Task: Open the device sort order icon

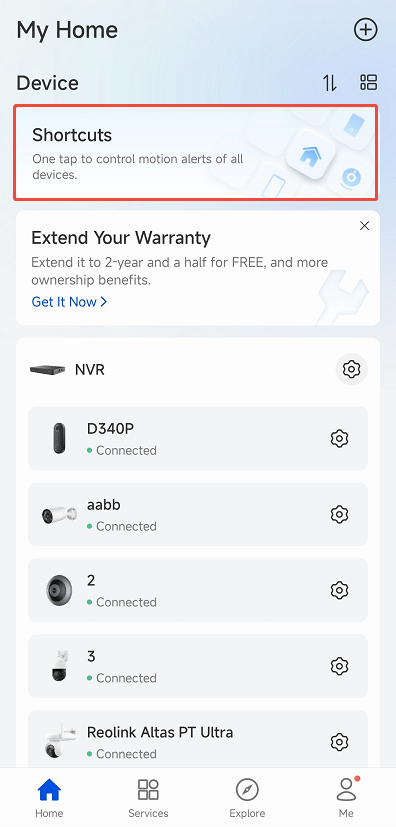Action: tap(330, 83)
